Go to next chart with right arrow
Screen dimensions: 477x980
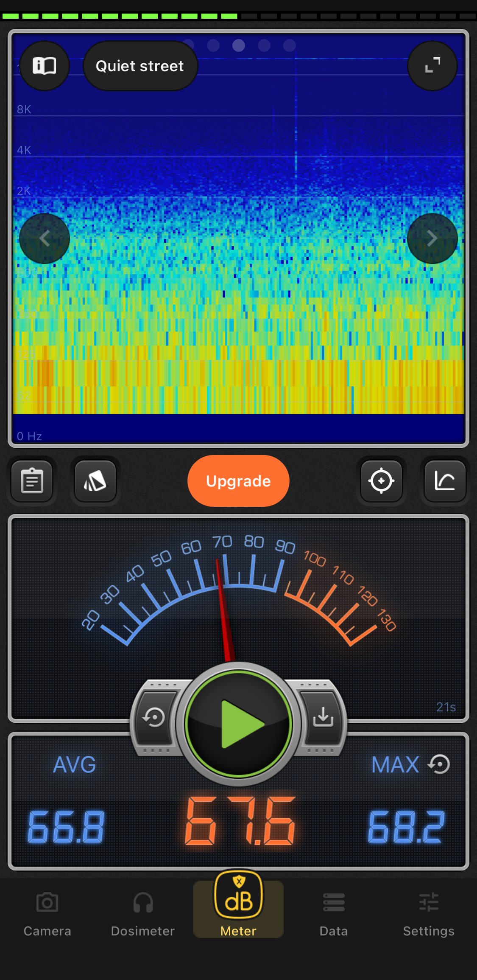[432, 239]
